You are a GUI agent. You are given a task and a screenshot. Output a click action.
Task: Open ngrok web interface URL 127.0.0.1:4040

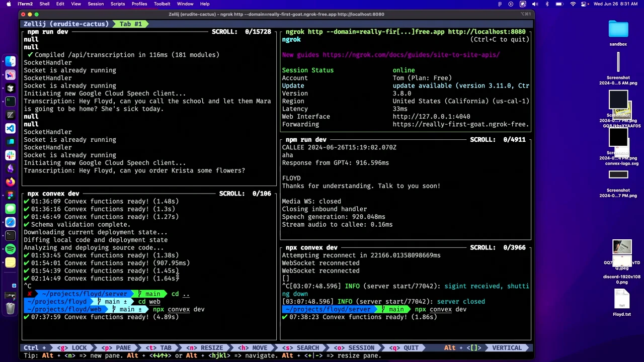(x=432, y=117)
